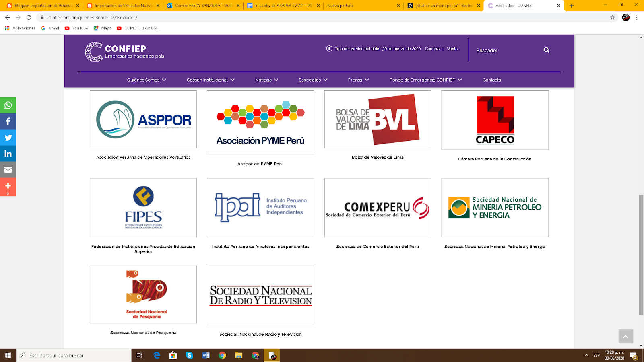
Task: Click Cámara Peruana de la Construcción caption
Action: pos(495,159)
